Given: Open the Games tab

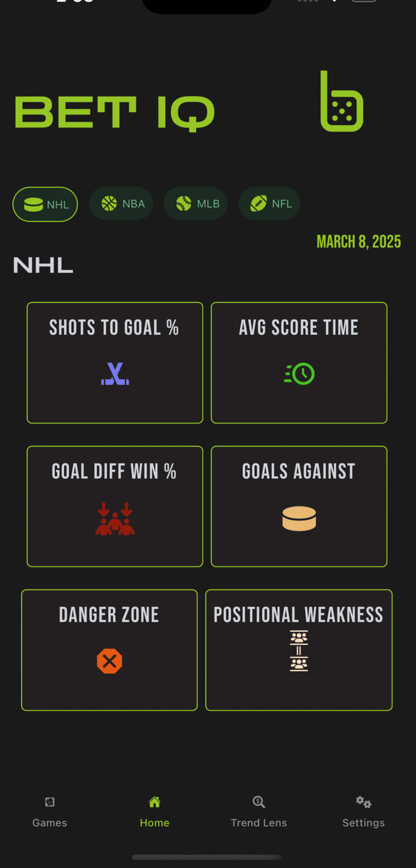Looking at the screenshot, I should (50, 811).
